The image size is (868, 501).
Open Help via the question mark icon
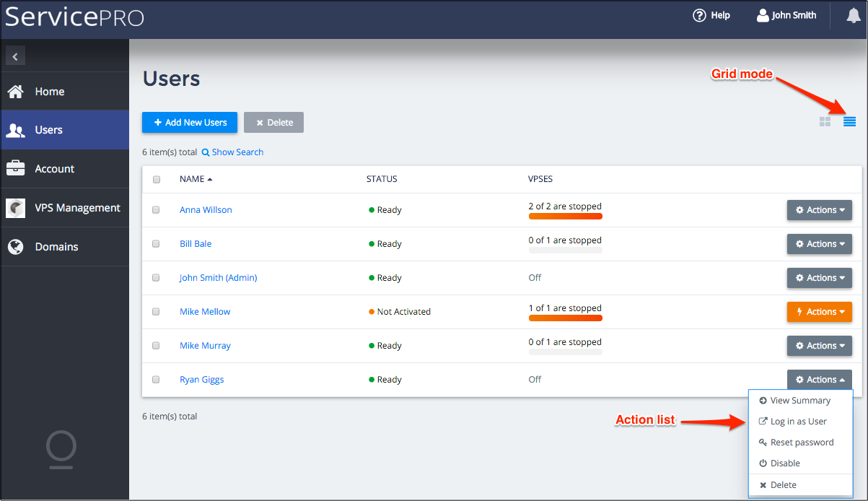pyautogui.click(x=698, y=15)
